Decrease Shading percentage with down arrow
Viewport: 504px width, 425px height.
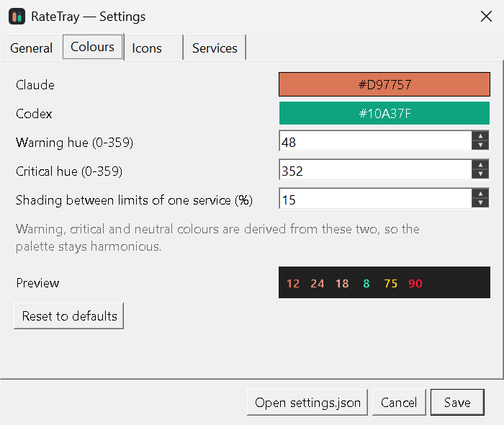tap(480, 203)
